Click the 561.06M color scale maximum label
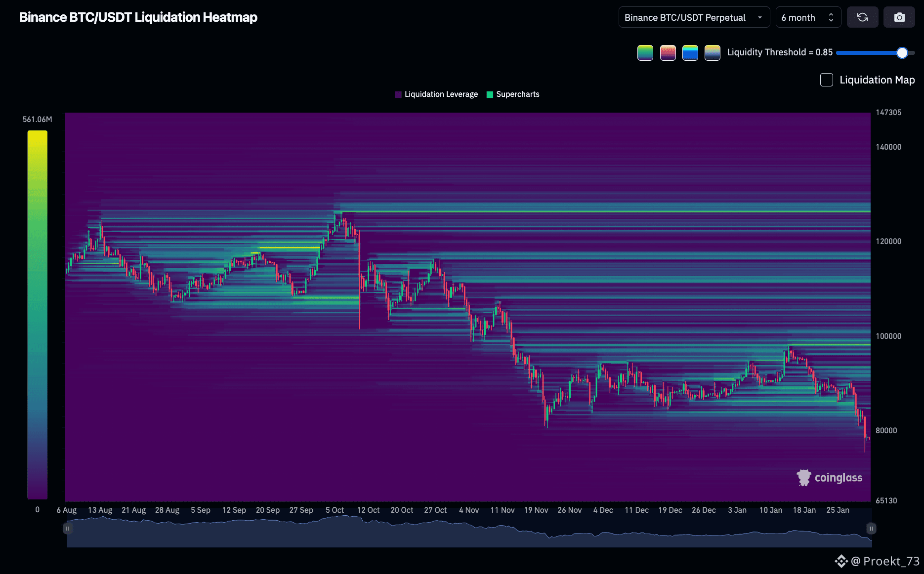The image size is (924, 574). click(38, 120)
